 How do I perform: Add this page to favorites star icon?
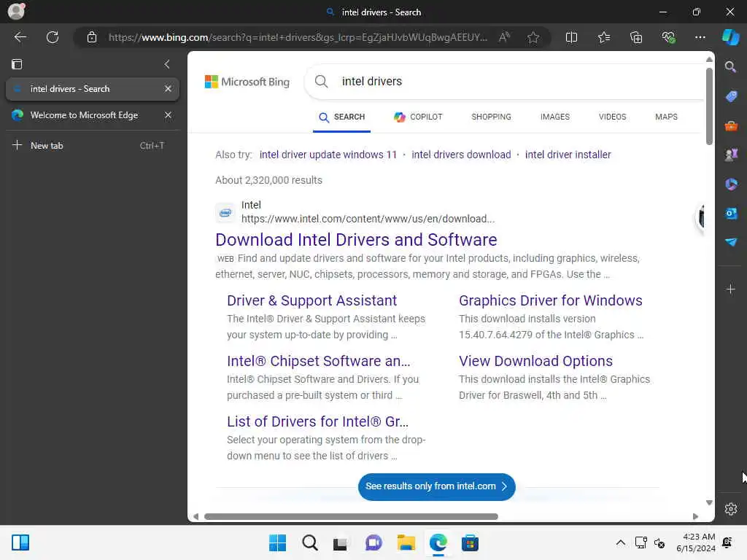(533, 37)
